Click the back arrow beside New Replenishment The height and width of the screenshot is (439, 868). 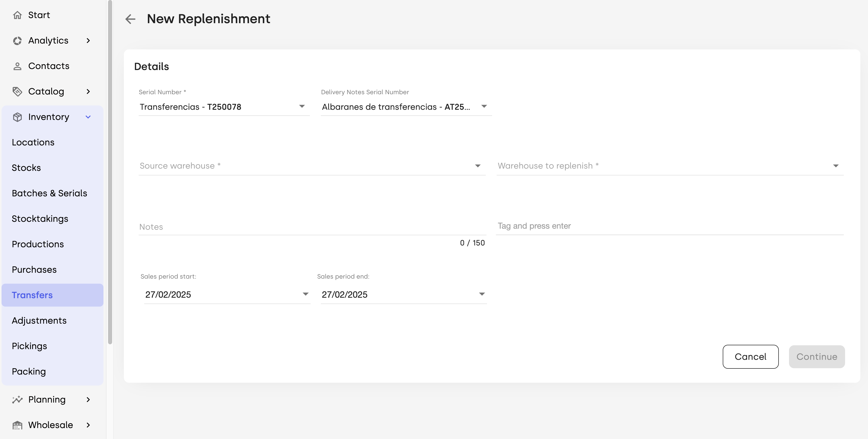[x=130, y=19]
